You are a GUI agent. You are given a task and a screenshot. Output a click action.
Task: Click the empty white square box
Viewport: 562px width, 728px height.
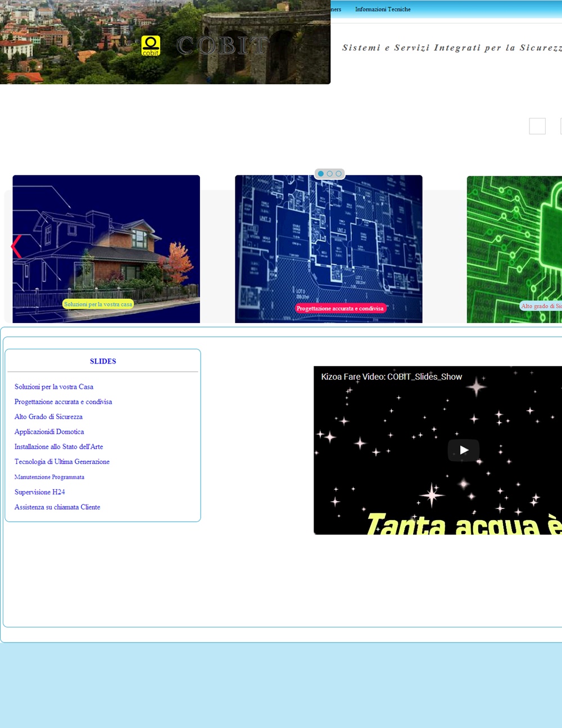tap(537, 126)
